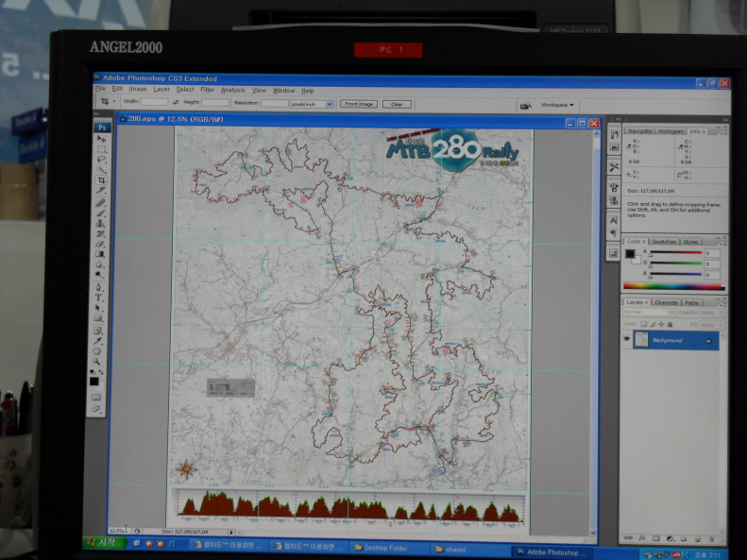Click the Clear button
The width and height of the screenshot is (747, 560).
point(397,104)
